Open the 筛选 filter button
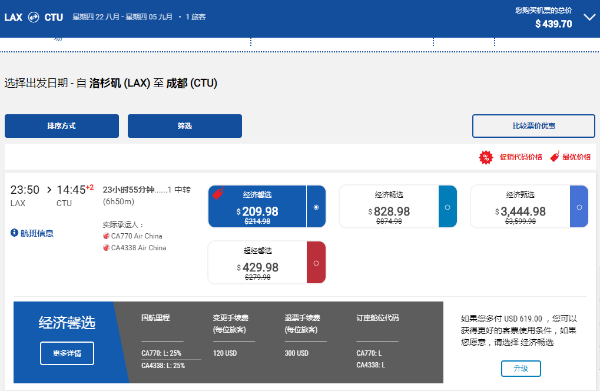This screenshot has height=391, width=600. tap(185, 126)
